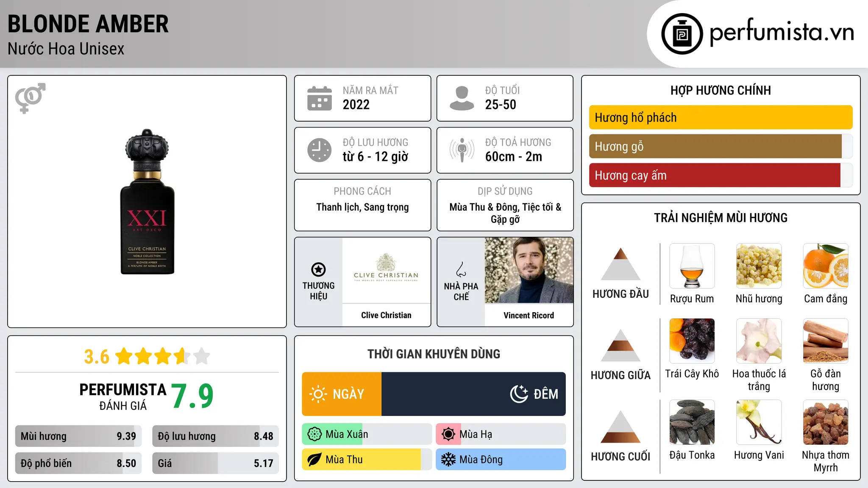The width and height of the screenshot is (868, 488).
Task: Click the Clive Christian brand name caption
Action: pos(386,315)
